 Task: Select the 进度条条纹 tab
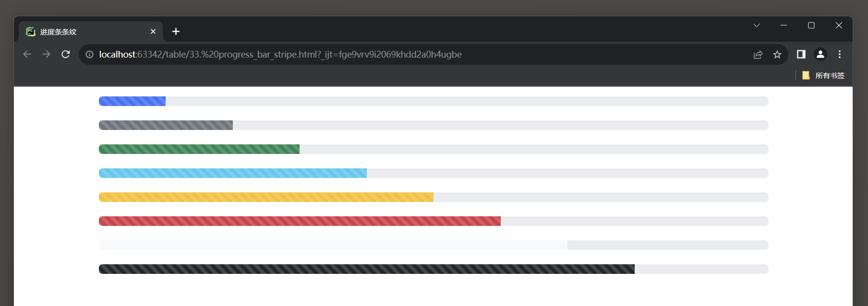(91, 31)
